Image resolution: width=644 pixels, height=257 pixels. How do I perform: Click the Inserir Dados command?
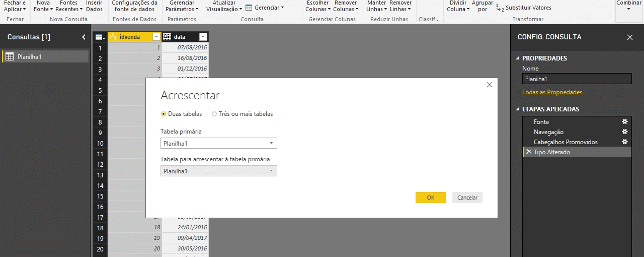94,6
